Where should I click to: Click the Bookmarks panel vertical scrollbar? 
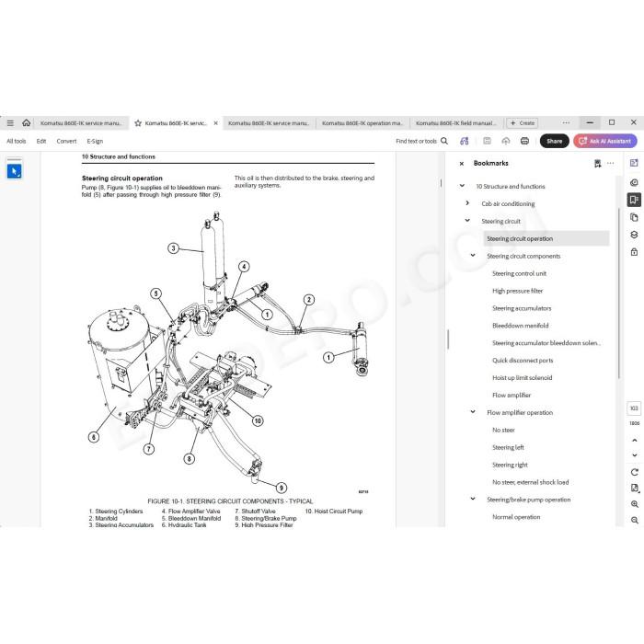[x=619, y=294]
